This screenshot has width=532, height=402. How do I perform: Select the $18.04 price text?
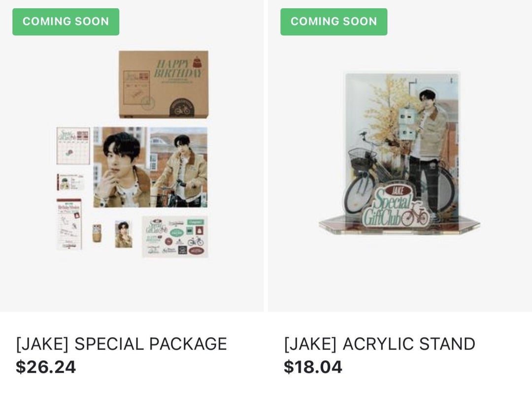pyautogui.click(x=313, y=367)
